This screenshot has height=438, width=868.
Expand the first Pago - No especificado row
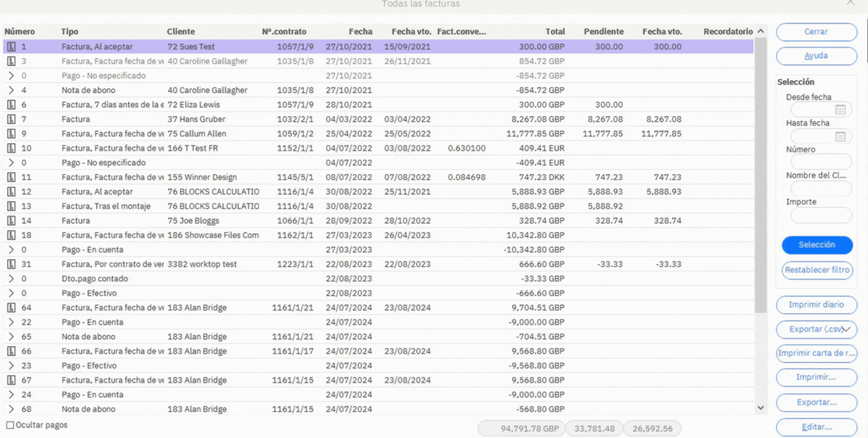click(x=11, y=75)
